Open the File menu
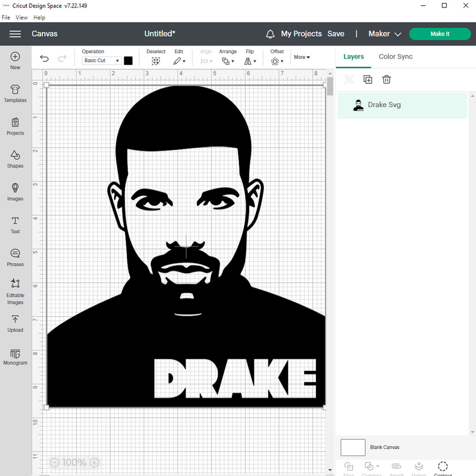Screen dimensions: 476x476 tap(6, 18)
